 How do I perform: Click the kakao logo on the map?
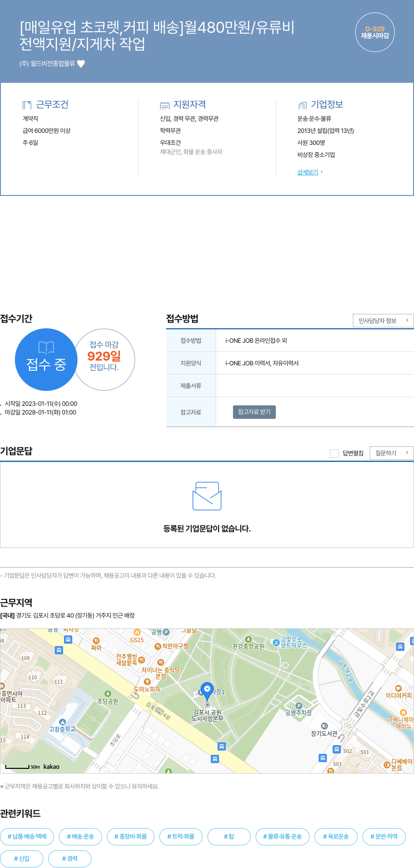click(x=52, y=766)
